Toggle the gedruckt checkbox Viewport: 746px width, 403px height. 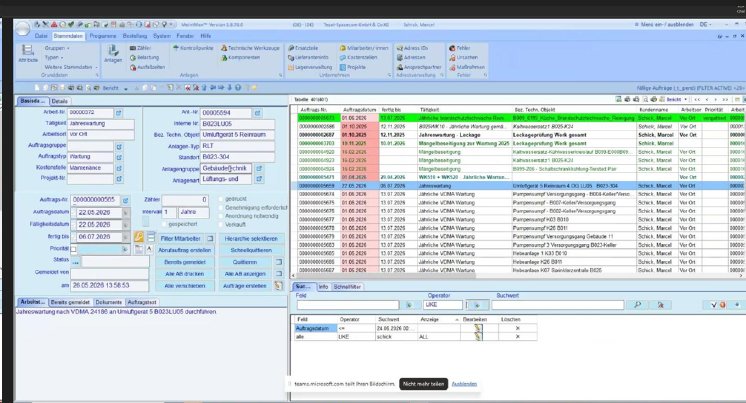(221, 199)
